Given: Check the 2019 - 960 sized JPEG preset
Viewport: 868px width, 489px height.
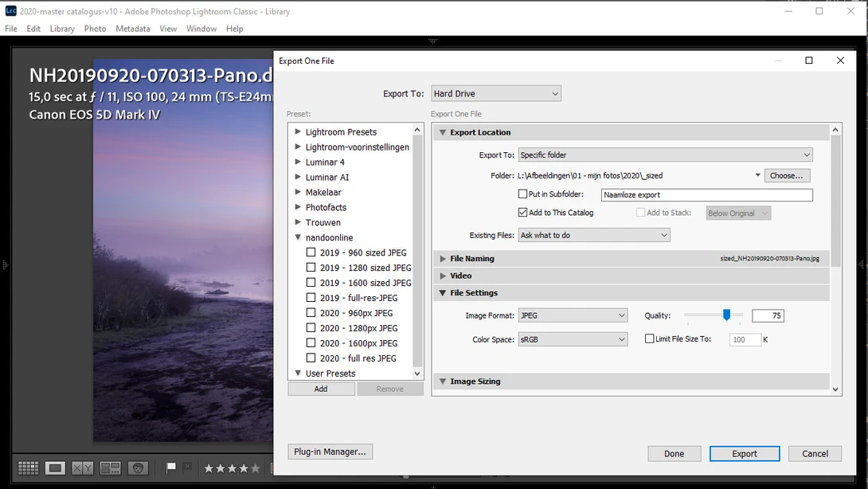Looking at the screenshot, I should pyautogui.click(x=311, y=252).
